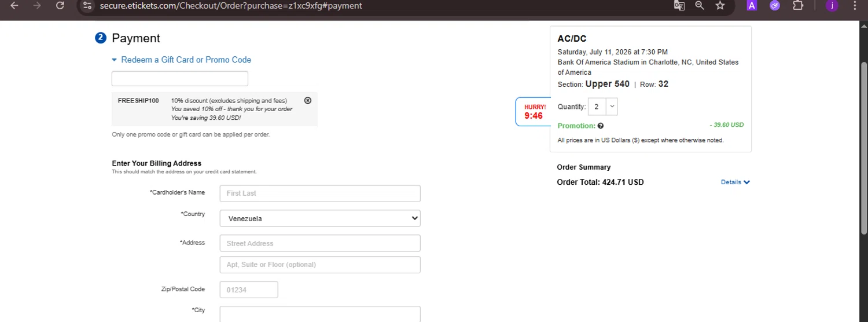Click the Zip/Postal Code field
The width and height of the screenshot is (868, 322).
coord(249,290)
